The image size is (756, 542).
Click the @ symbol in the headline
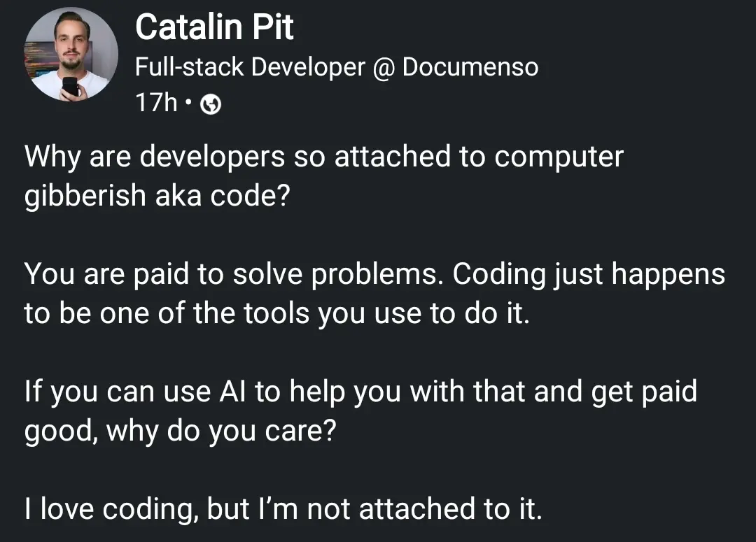pos(384,67)
